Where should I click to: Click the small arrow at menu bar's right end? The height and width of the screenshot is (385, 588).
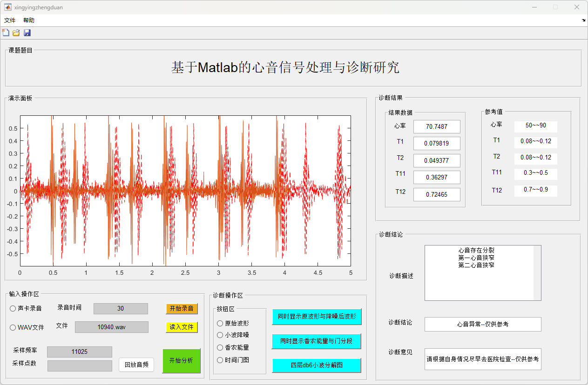point(584,20)
